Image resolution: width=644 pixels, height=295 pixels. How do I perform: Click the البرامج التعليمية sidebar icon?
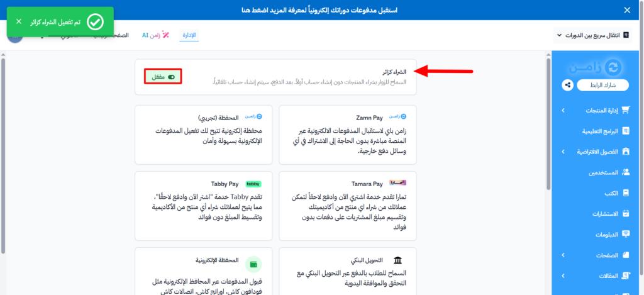pos(625,131)
